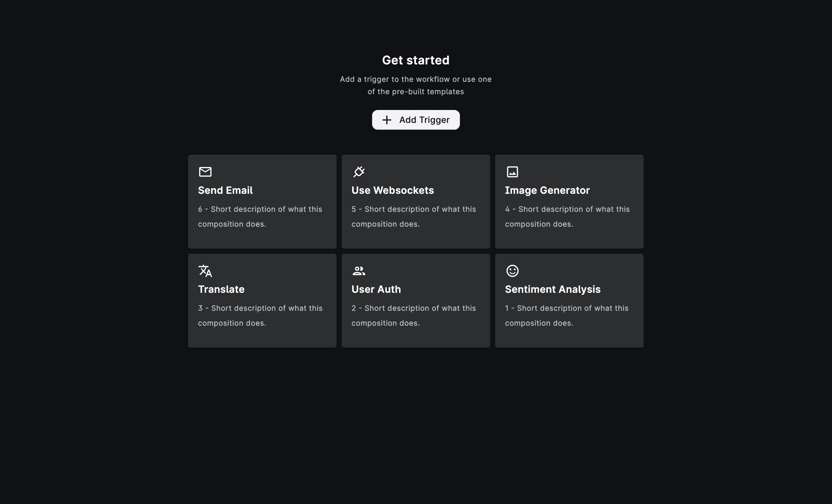Open the Send Email template
832x504 pixels.
tap(262, 202)
